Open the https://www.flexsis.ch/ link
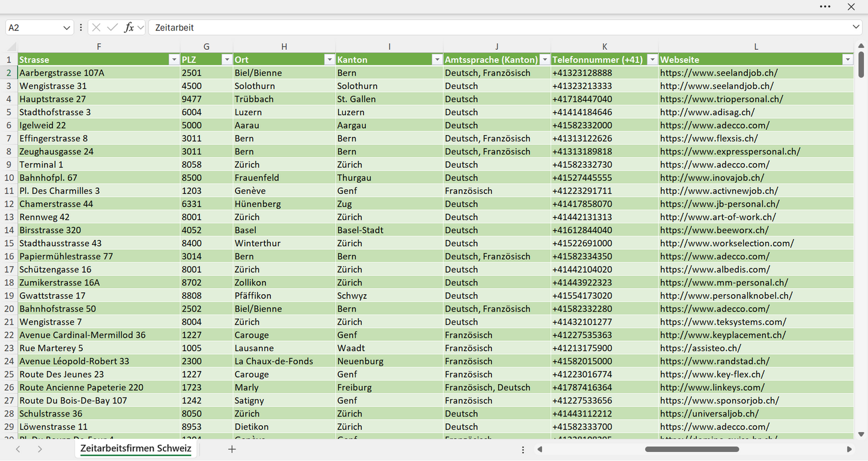 [x=709, y=138]
